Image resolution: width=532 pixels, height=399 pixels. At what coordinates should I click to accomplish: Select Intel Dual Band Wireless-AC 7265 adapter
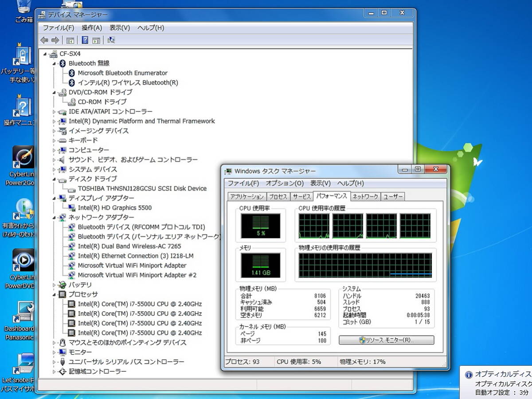(x=129, y=246)
